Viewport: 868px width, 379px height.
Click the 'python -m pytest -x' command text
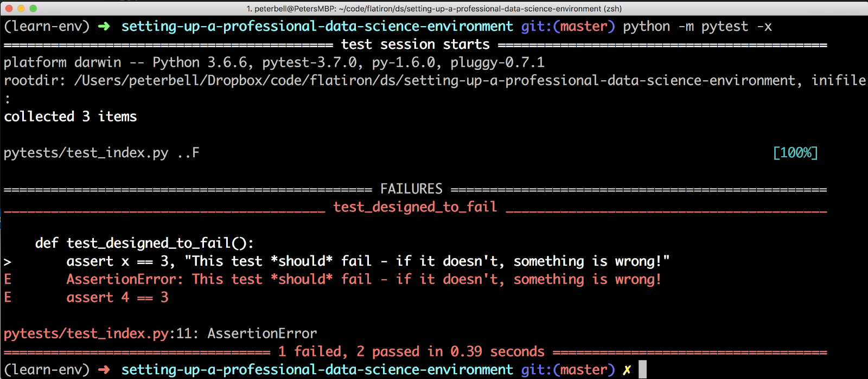coord(697,27)
